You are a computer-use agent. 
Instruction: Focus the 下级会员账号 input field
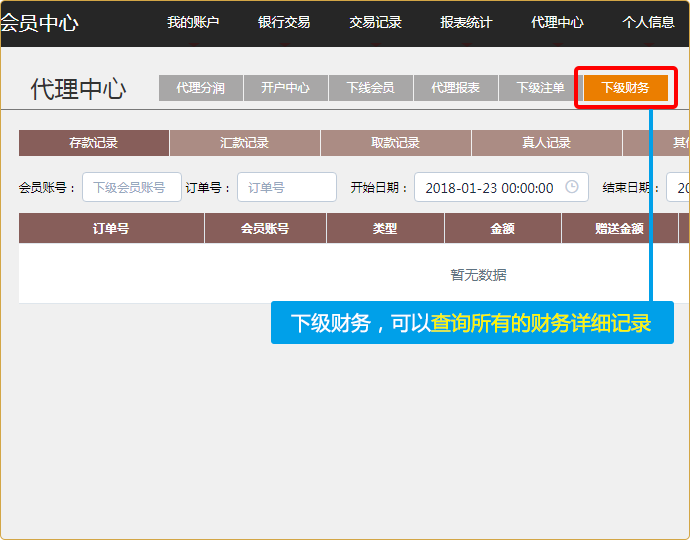coord(131,187)
